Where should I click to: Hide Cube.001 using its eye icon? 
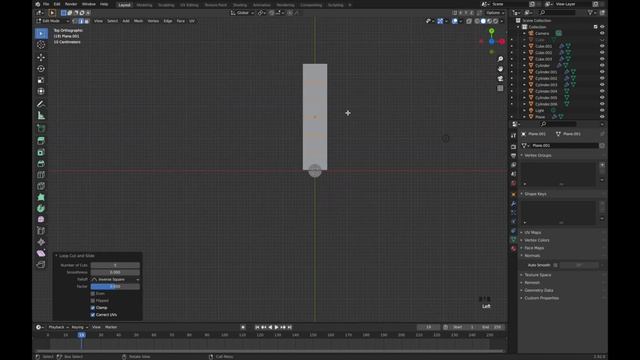click(602, 46)
